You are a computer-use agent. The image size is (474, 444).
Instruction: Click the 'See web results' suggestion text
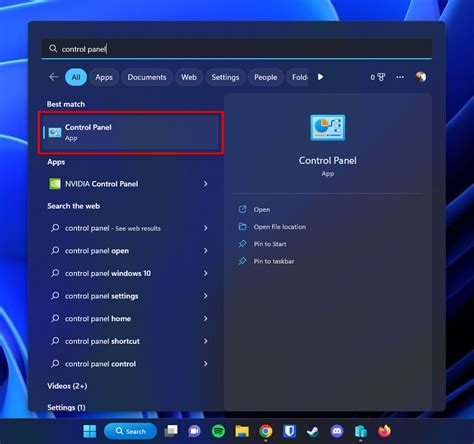[x=138, y=228]
